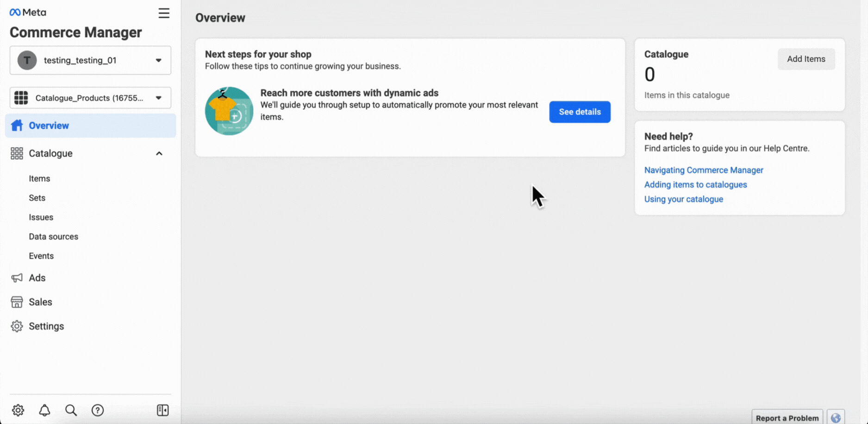Open notifications bell icon
Screen dimensions: 868x424
tap(44, 410)
